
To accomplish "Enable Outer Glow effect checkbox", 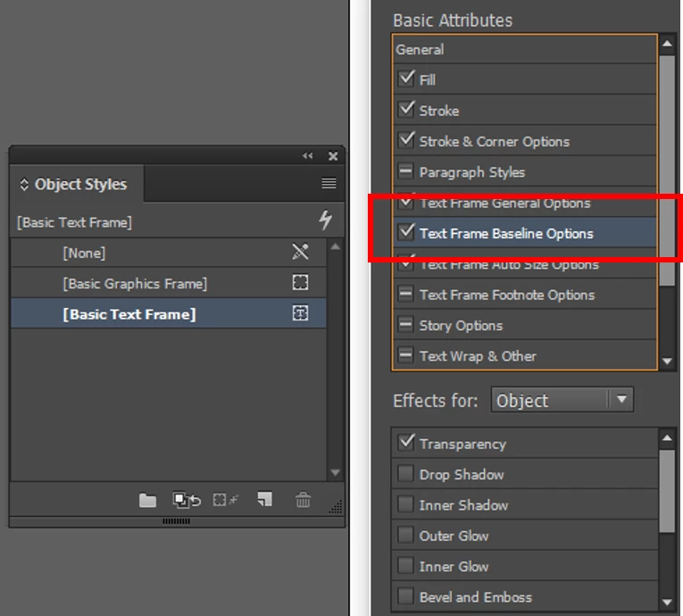I will 405,535.
